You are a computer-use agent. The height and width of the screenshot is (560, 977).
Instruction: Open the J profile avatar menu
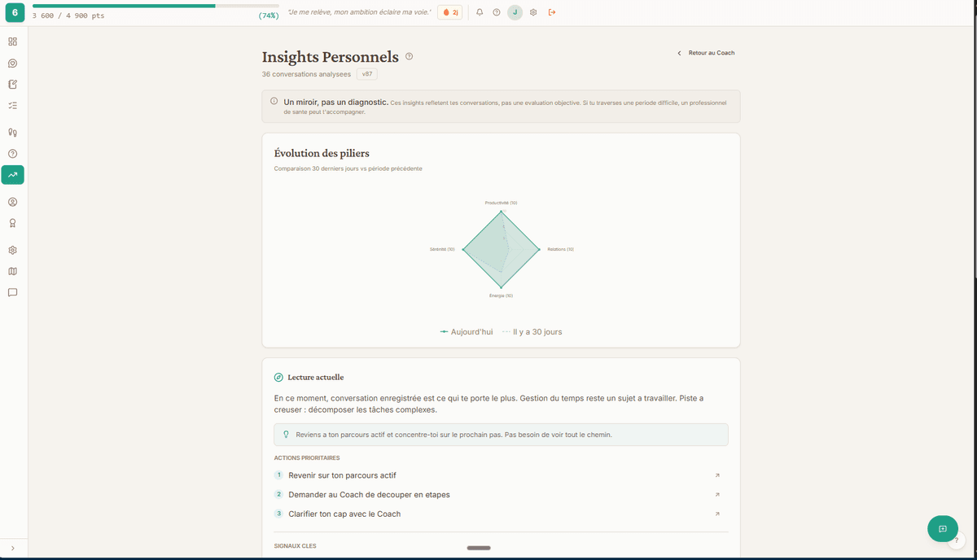click(x=515, y=12)
